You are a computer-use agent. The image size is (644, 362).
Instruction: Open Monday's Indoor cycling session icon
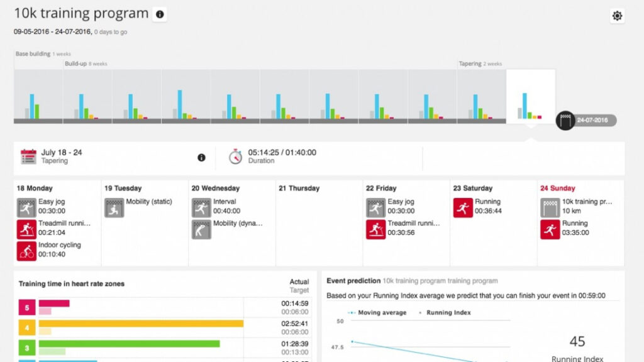[x=26, y=251]
